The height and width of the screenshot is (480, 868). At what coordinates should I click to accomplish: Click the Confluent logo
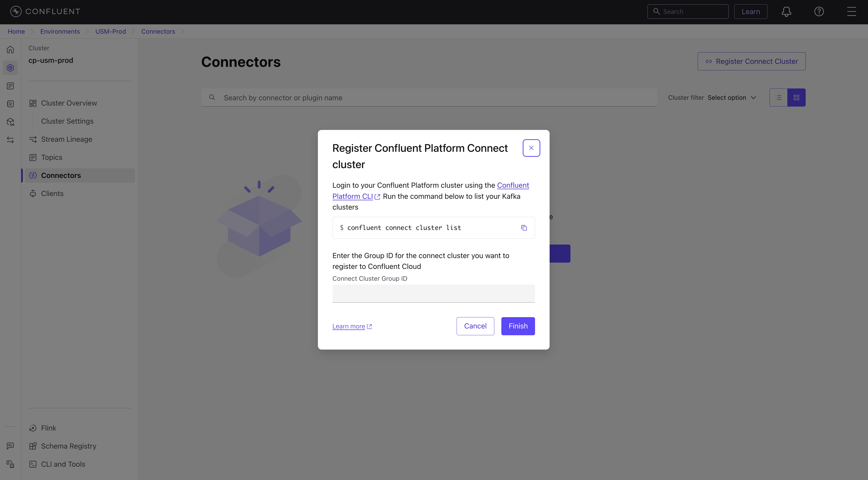point(45,12)
